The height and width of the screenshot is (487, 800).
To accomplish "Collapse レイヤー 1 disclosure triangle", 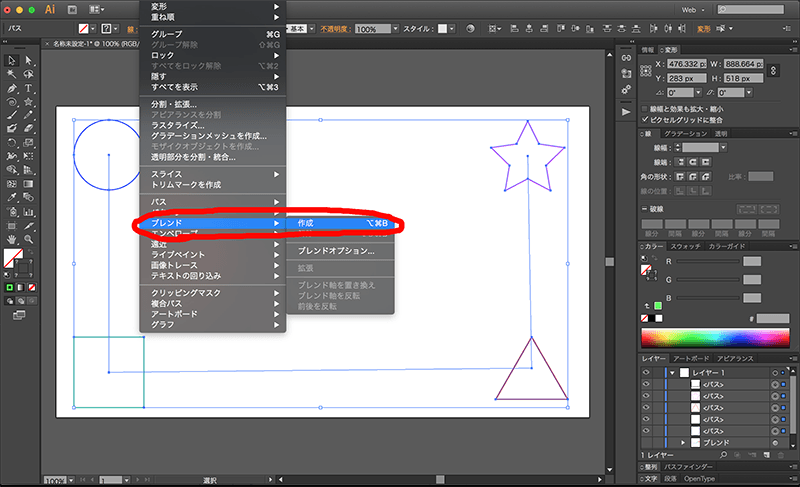I will pyautogui.click(x=672, y=373).
